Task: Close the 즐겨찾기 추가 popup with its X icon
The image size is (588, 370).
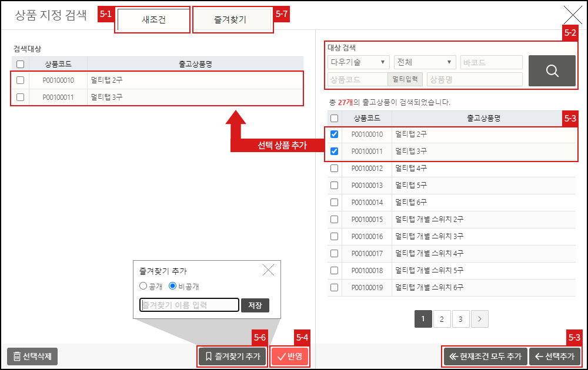Action: pos(268,270)
